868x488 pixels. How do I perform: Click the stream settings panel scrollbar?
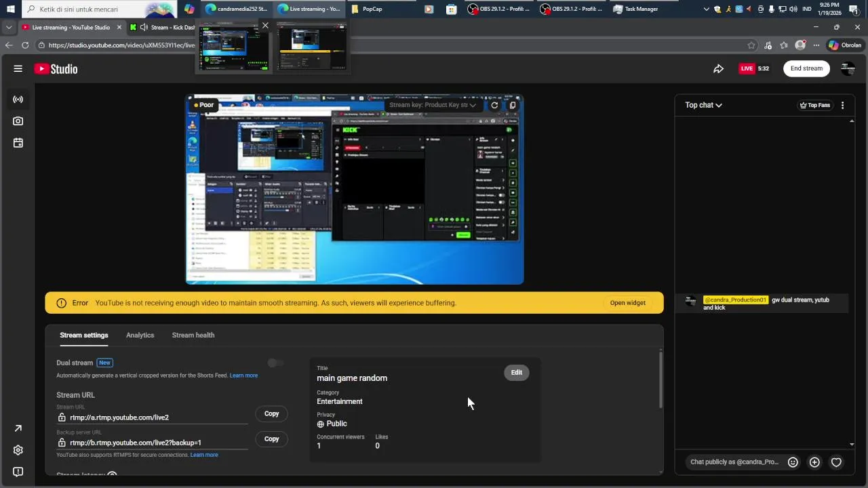pos(660,380)
